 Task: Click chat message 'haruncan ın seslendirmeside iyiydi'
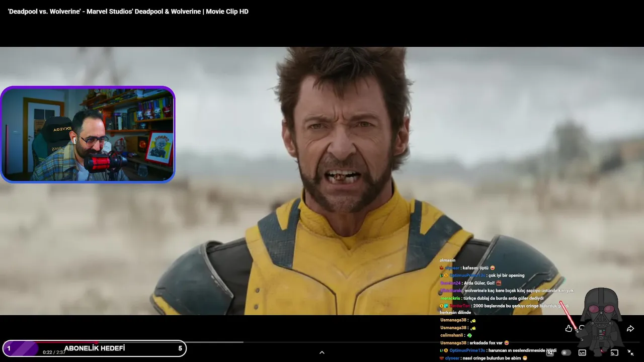click(522, 350)
